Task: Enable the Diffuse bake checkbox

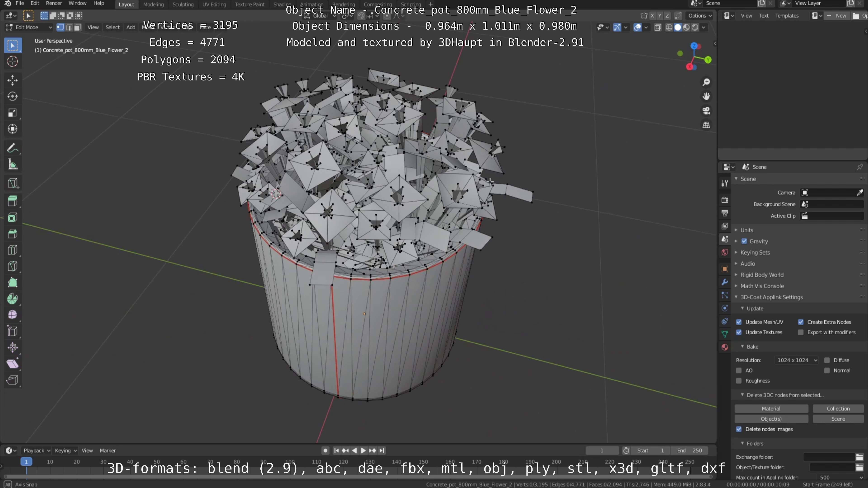Action: tap(827, 360)
